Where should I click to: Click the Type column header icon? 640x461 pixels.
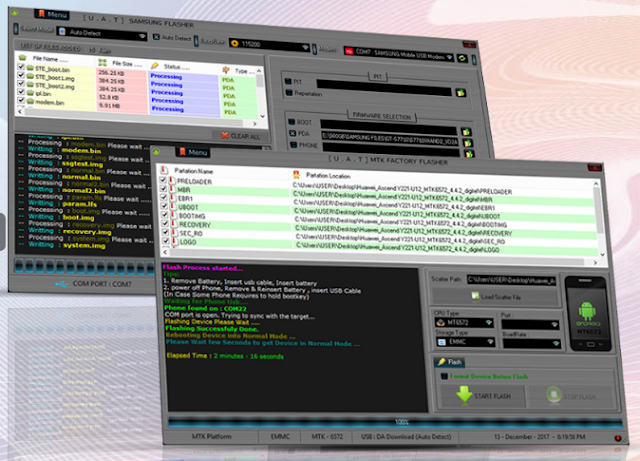point(226,70)
